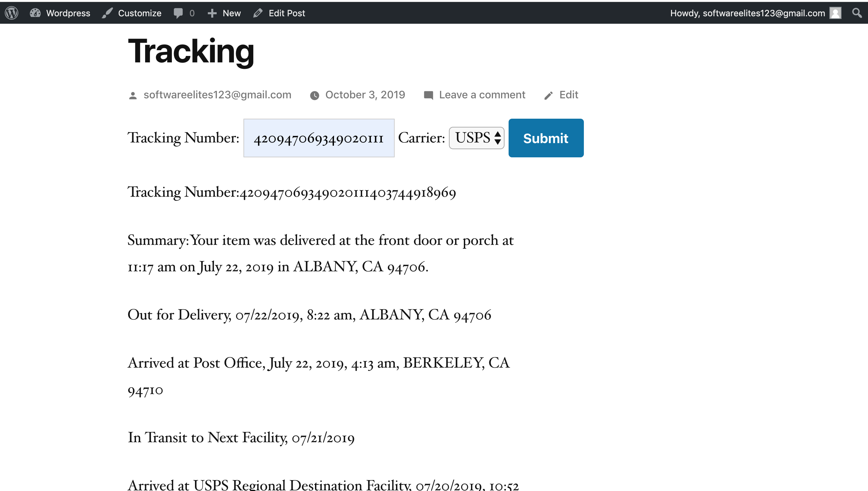The height and width of the screenshot is (491, 868).
Task: Click the author person icon
Action: click(133, 96)
